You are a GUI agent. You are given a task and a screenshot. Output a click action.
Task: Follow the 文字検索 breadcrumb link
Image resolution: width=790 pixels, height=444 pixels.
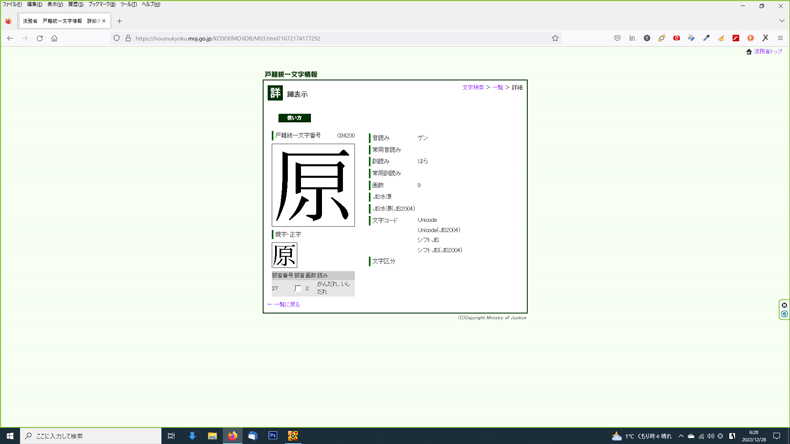(473, 88)
